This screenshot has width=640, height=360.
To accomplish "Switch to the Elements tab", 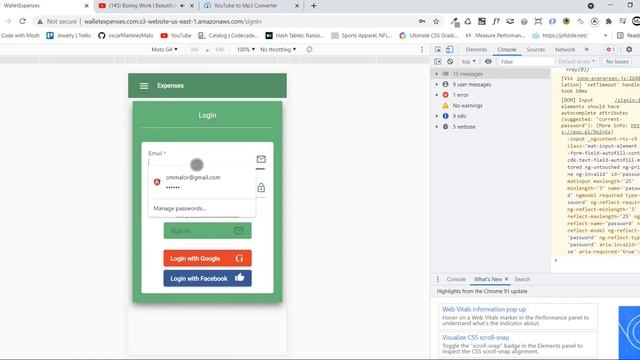I will tap(476, 49).
